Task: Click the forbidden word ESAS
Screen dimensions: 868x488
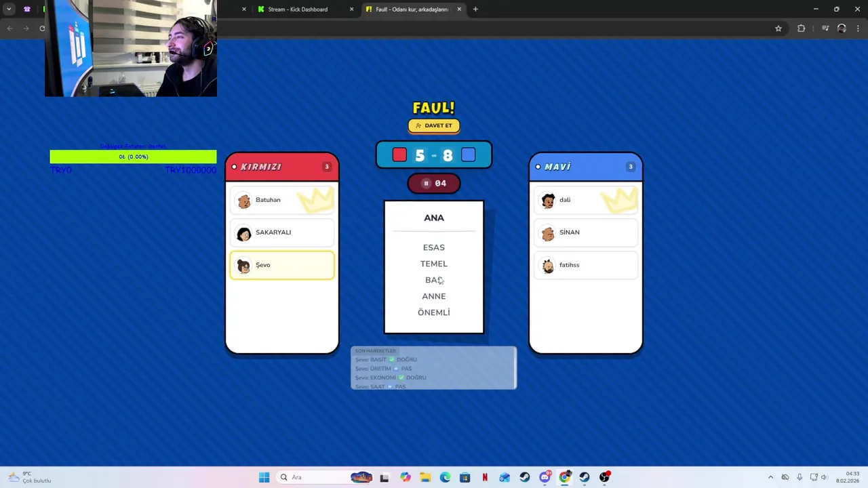Action: [x=434, y=247]
